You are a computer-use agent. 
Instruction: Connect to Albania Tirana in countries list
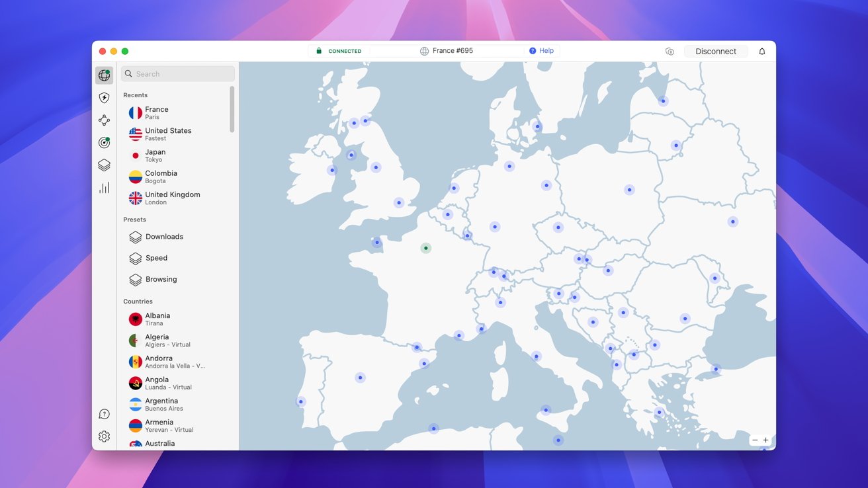[x=157, y=319]
